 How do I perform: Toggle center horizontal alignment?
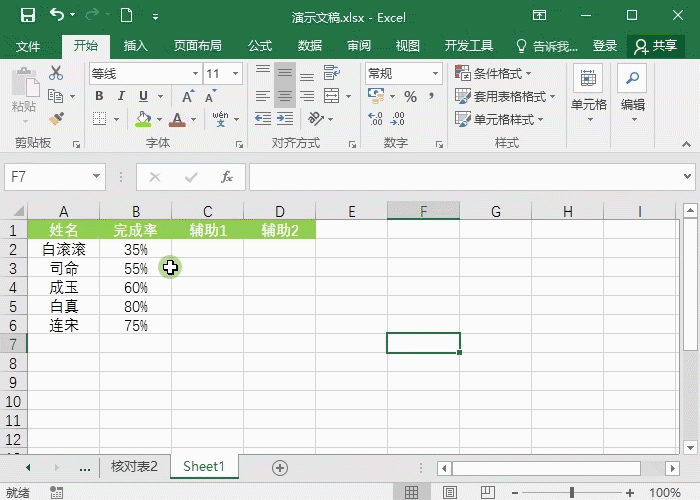pyautogui.click(x=285, y=96)
